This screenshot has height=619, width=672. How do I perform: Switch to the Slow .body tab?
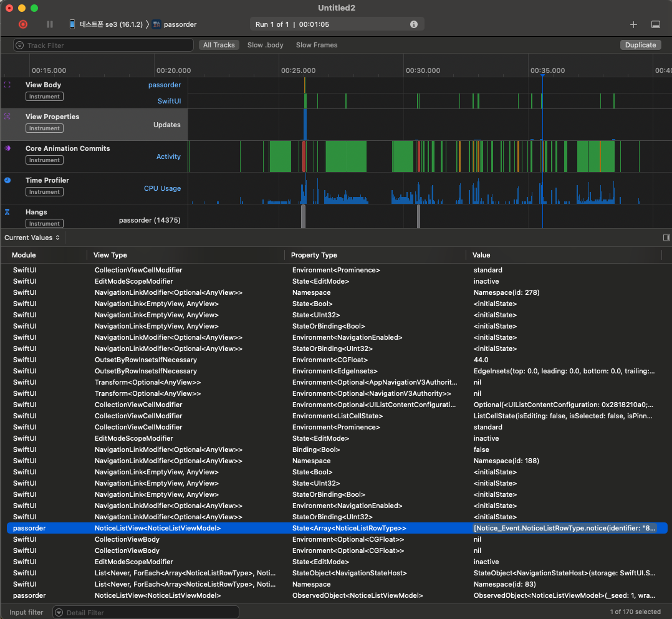(x=266, y=45)
